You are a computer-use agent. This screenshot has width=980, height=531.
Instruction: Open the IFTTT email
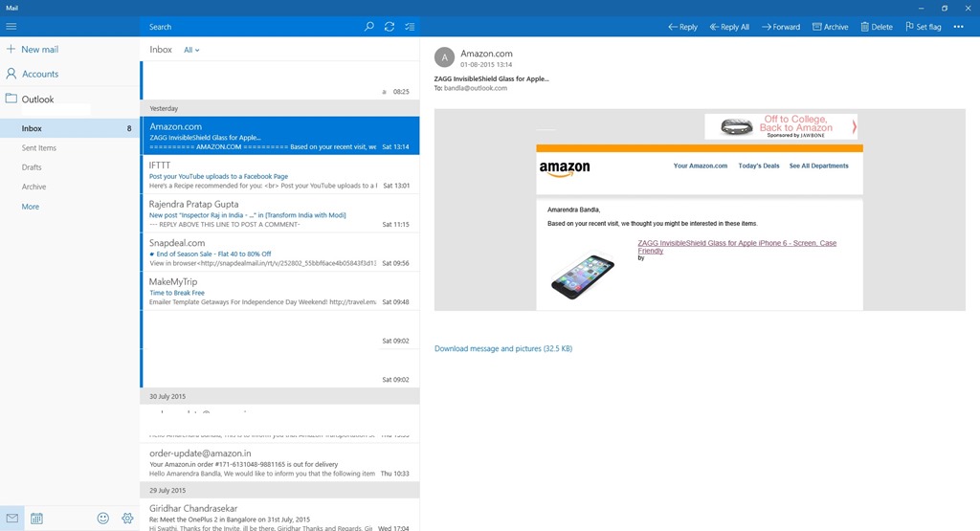(x=280, y=175)
